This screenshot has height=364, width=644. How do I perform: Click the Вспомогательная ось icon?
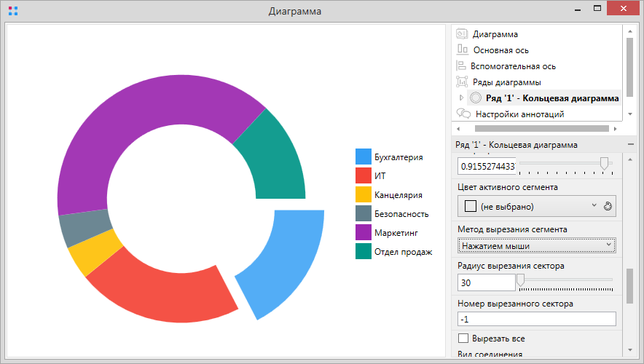(462, 66)
